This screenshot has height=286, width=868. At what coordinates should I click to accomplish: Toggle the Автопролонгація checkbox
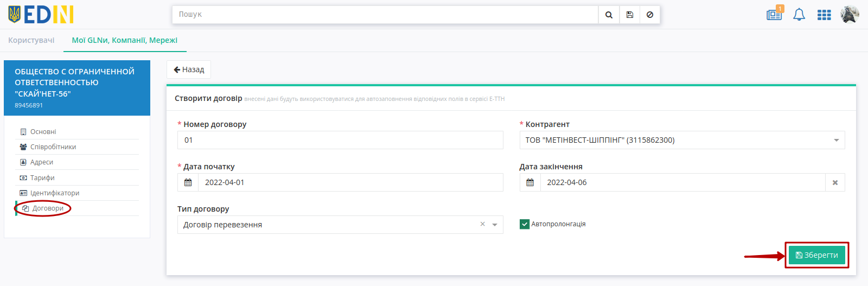(x=525, y=224)
